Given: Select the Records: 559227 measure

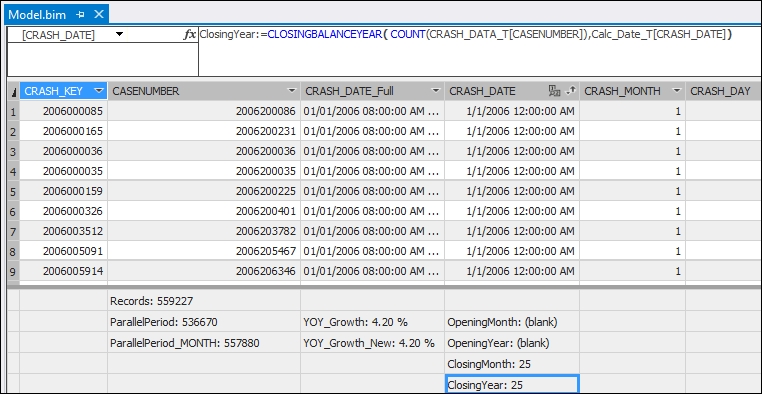Looking at the screenshot, I should tap(204, 301).
